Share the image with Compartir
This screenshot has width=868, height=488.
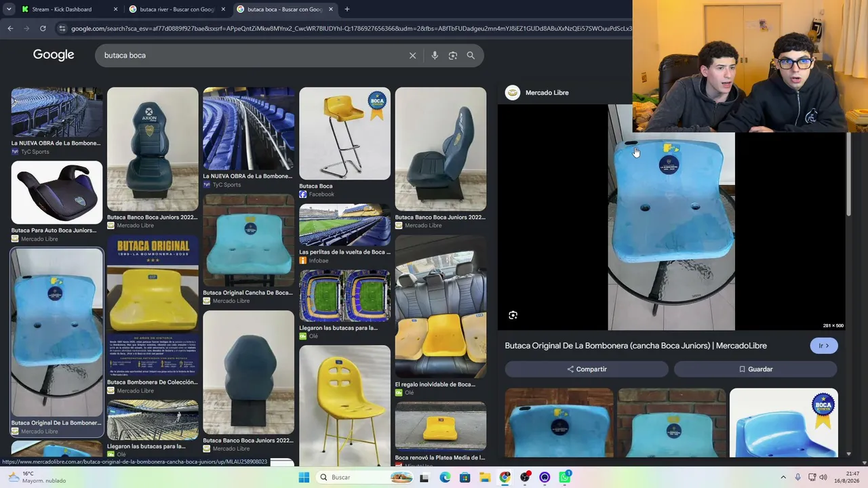(587, 369)
